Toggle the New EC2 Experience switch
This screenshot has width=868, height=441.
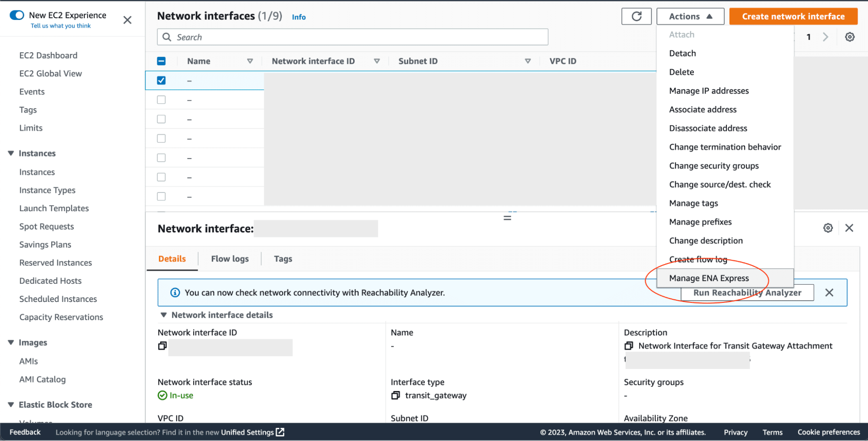pos(16,14)
